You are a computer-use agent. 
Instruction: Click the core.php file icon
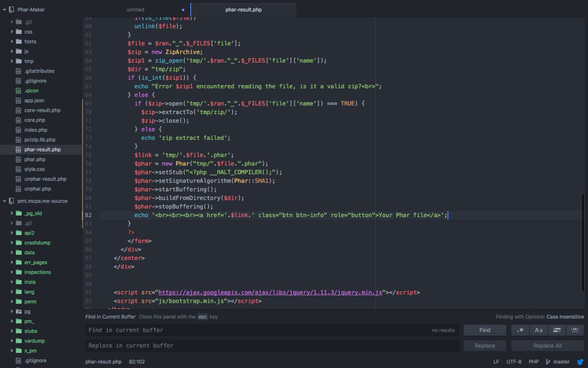[19, 120]
